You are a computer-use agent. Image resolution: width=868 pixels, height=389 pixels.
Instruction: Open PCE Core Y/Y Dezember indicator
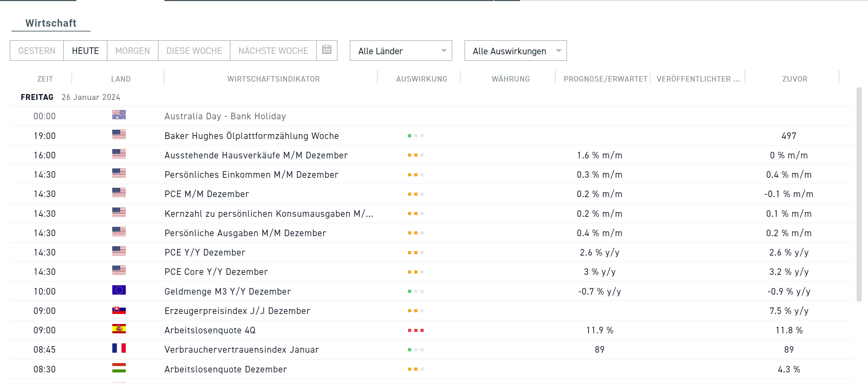[216, 272]
